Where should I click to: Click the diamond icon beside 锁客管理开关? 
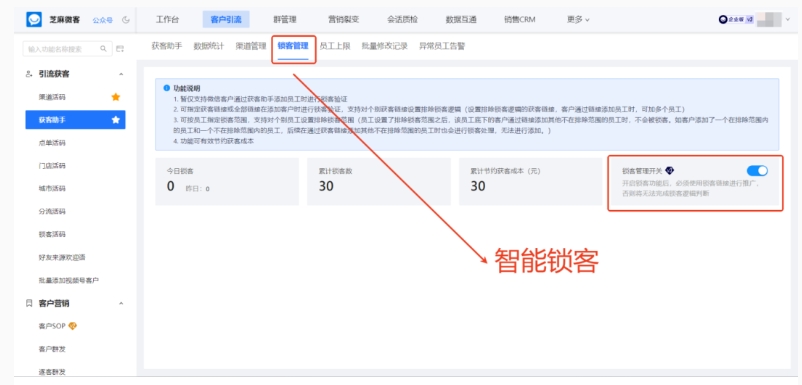671,171
